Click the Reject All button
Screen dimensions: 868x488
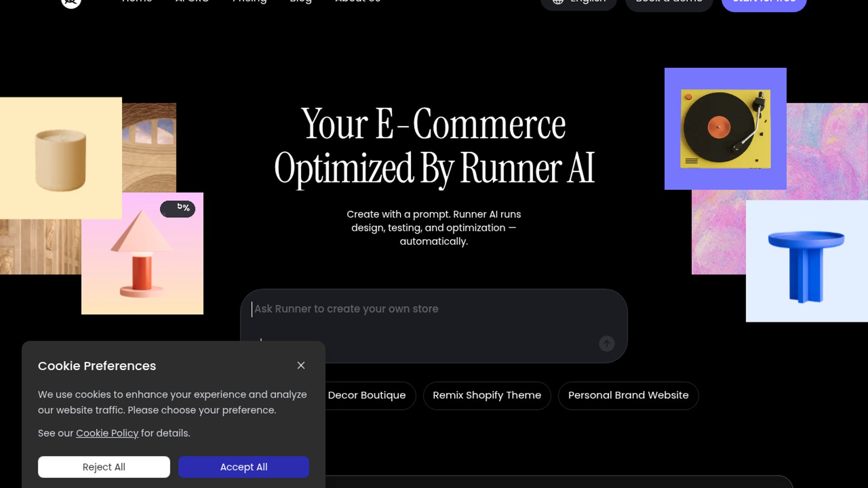point(104,467)
